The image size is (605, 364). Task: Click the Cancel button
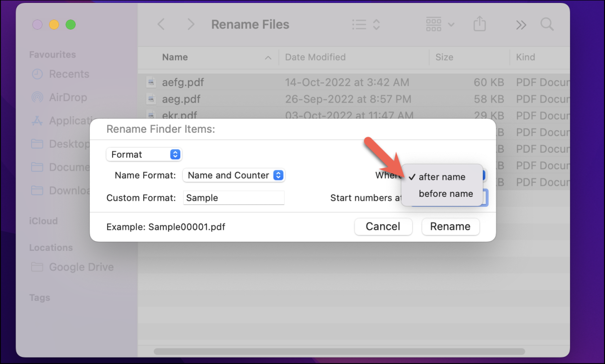tap(383, 226)
